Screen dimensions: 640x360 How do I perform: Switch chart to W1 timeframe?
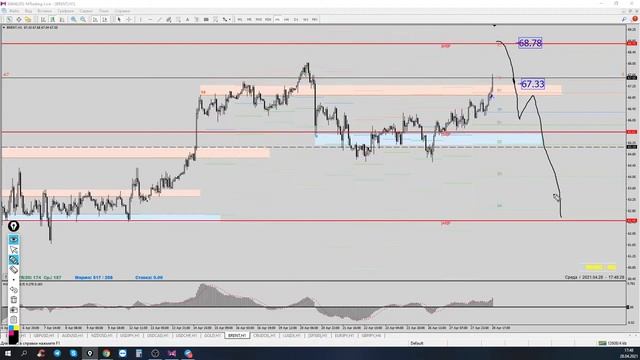point(305,19)
